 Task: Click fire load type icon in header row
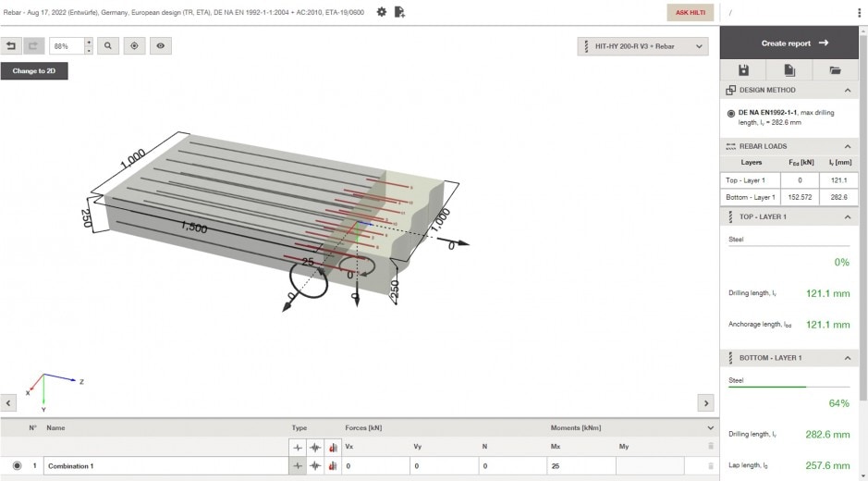[333, 447]
